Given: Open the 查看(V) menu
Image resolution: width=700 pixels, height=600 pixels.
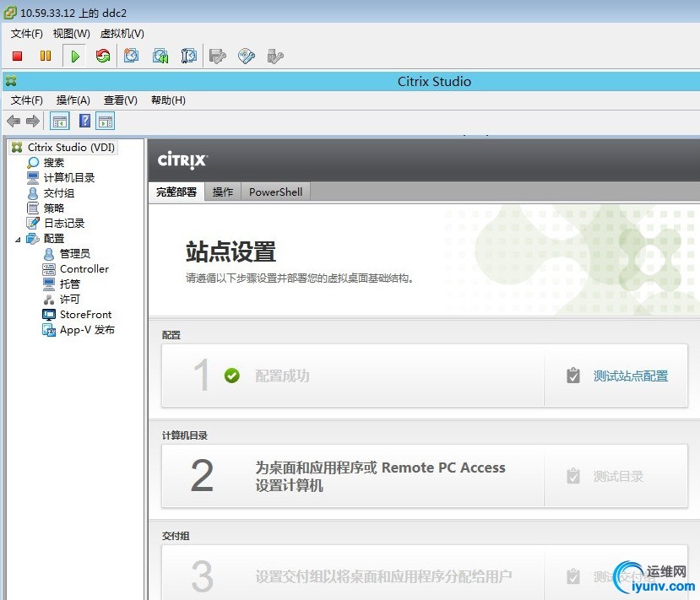Looking at the screenshot, I should (x=121, y=100).
